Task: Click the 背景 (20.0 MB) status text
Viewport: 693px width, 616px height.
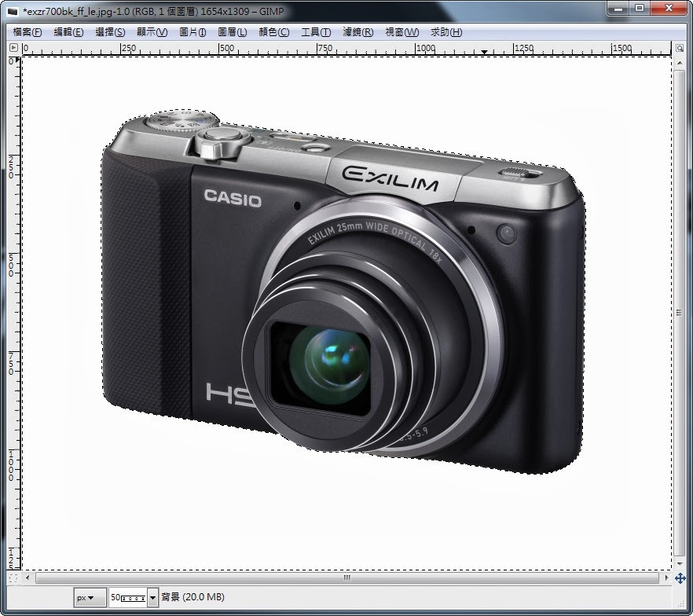Action: point(192,597)
